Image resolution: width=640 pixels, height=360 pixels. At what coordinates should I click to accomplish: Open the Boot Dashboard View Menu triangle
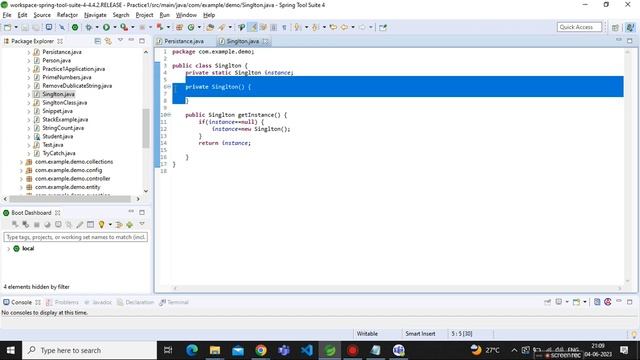pos(142,224)
